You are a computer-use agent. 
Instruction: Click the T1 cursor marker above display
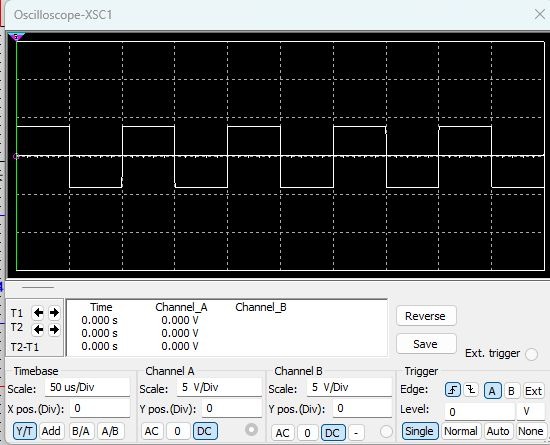pyautogui.click(x=16, y=36)
